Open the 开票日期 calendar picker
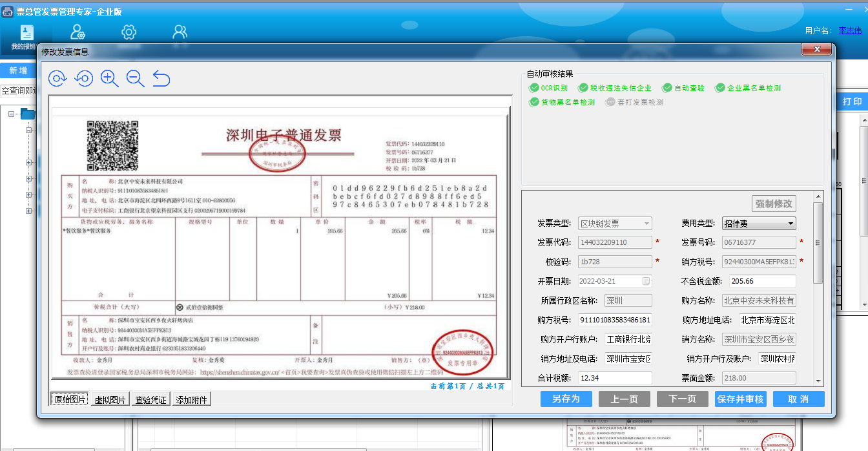 [646, 281]
